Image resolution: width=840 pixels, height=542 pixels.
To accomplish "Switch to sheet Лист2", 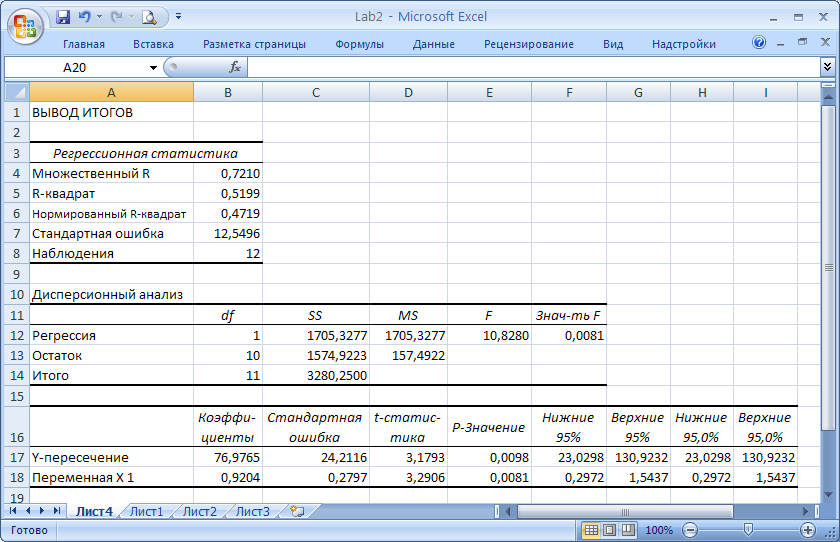I will (199, 511).
